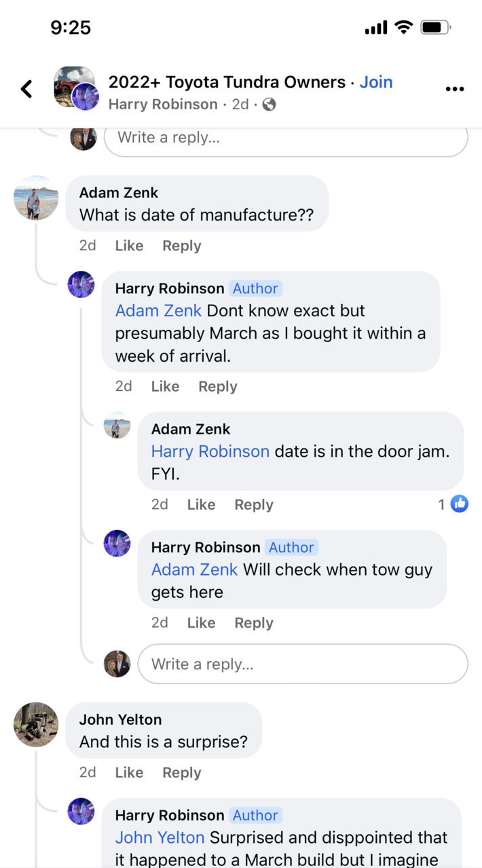Tap Write a reply field under tow comment

[x=303, y=664]
